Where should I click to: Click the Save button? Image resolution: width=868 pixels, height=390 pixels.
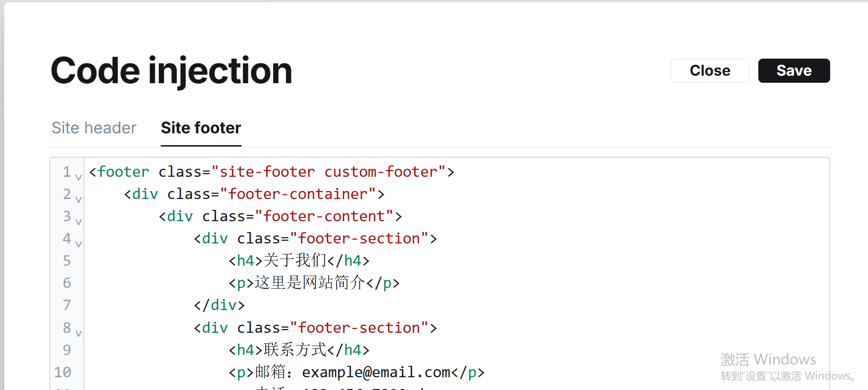794,71
